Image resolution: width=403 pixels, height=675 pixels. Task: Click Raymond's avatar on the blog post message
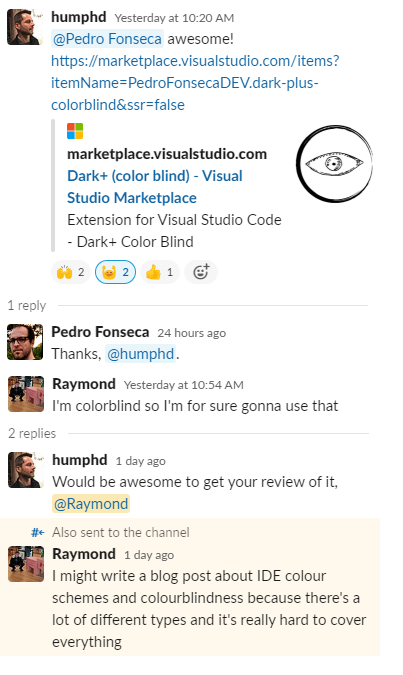coord(26,564)
